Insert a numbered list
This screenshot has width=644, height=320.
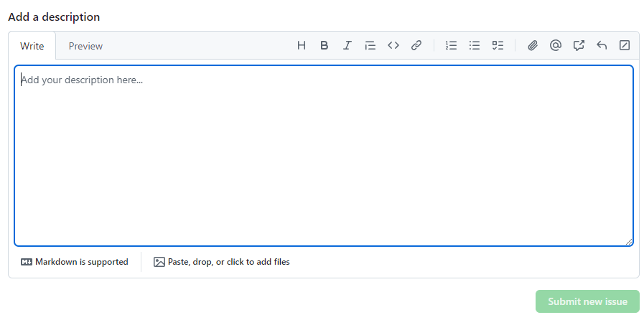click(x=452, y=45)
